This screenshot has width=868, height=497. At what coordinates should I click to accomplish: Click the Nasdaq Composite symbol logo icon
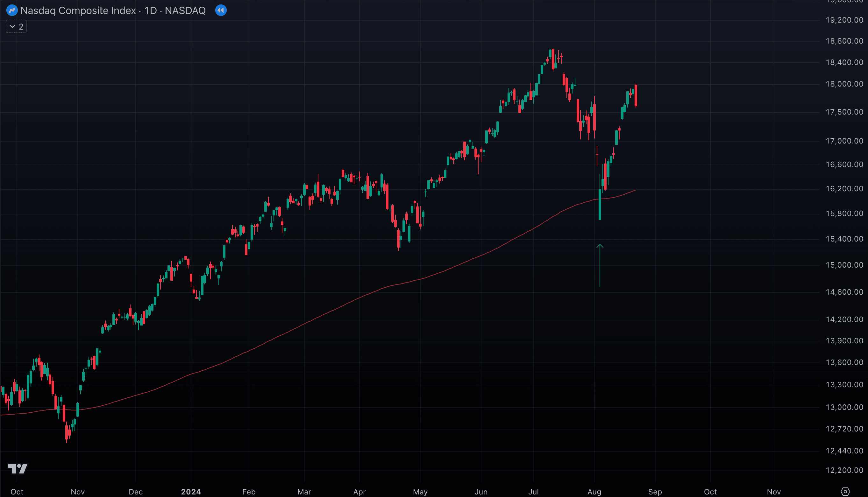12,10
